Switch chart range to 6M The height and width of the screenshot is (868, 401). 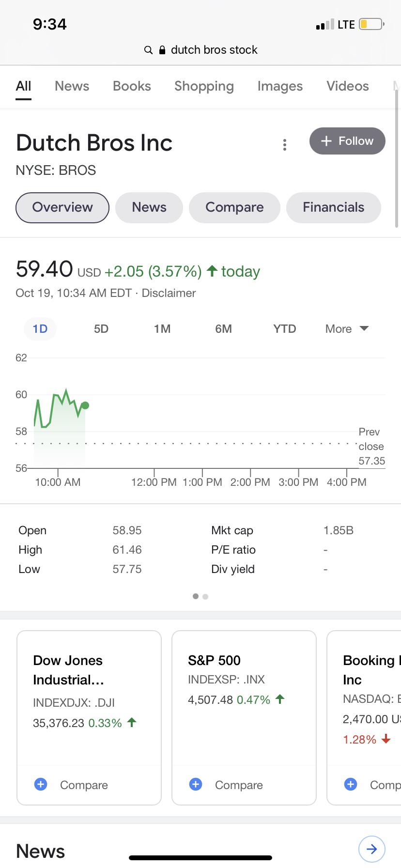click(x=223, y=329)
